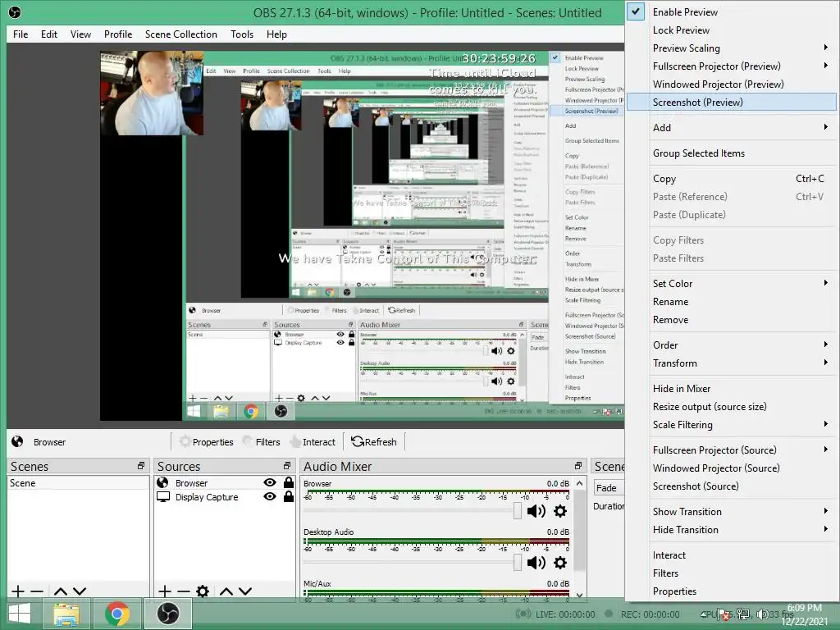Click the Interact hand button
The height and width of the screenshot is (630, 840).
(x=313, y=442)
